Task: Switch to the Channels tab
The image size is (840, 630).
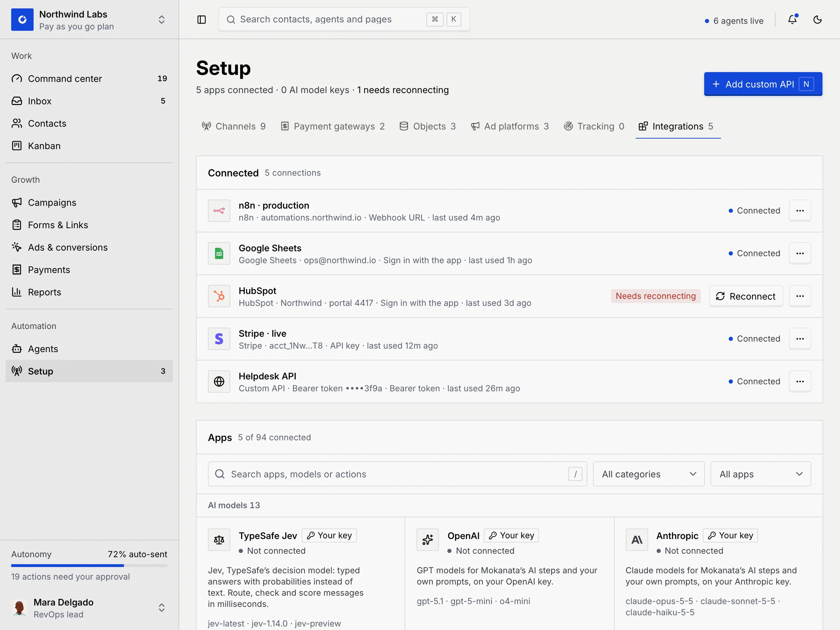Action: click(233, 126)
